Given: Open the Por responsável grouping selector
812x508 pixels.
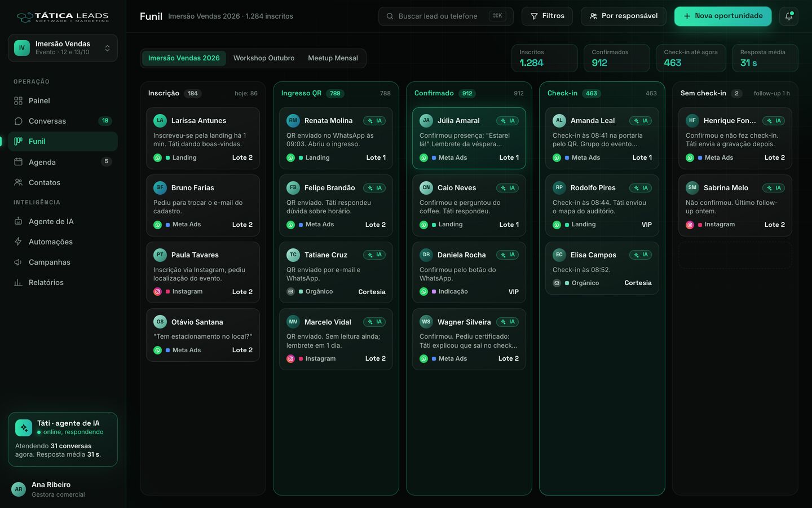Looking at the screenshot, I should point(624,16).
